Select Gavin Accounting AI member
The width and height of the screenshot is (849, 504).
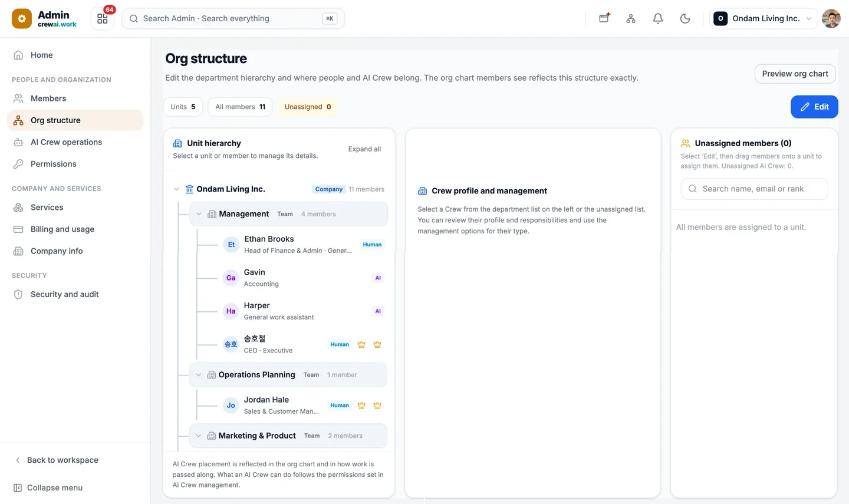304,278
